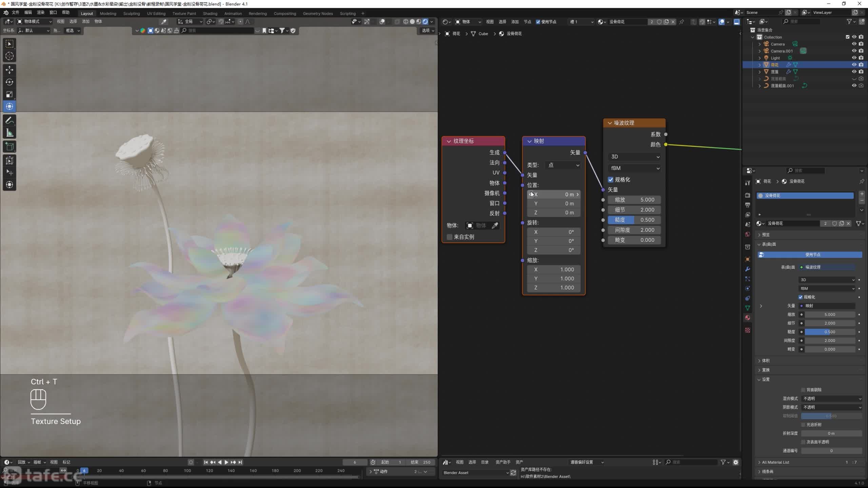Viewport: 868px width, 488px height.
Task: Click the object eyedropper in texture coordinate node
Action: (x=495, y=226)
